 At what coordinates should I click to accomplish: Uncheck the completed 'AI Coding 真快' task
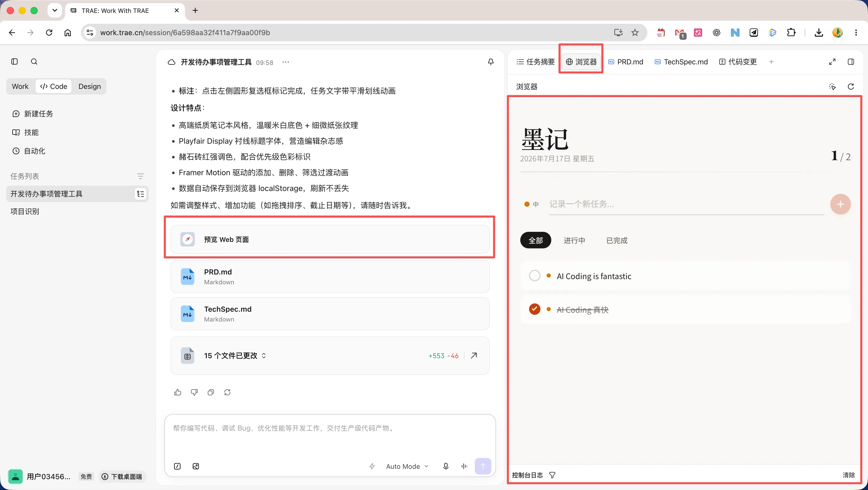point(534,309)
